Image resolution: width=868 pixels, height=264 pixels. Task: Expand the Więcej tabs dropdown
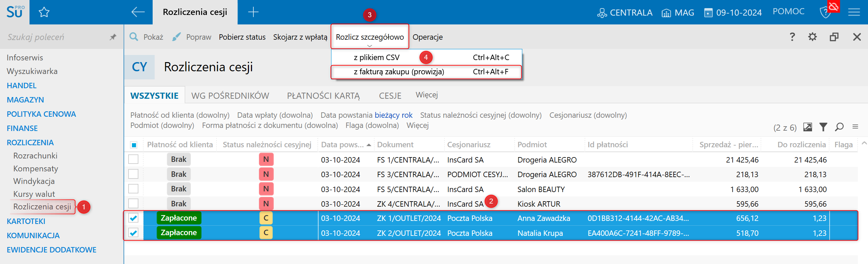pos(427,95)
